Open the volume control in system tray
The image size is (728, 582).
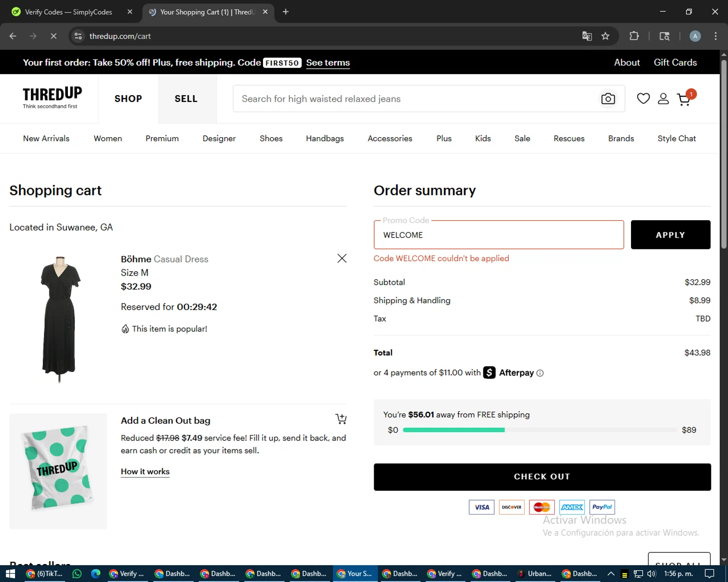tap(651, 574)
